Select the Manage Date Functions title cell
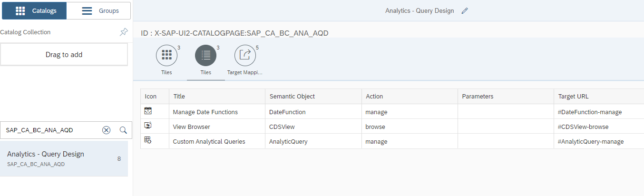This screenshot has height=196, width=644. pyautogui.click(x=205, y=112)
